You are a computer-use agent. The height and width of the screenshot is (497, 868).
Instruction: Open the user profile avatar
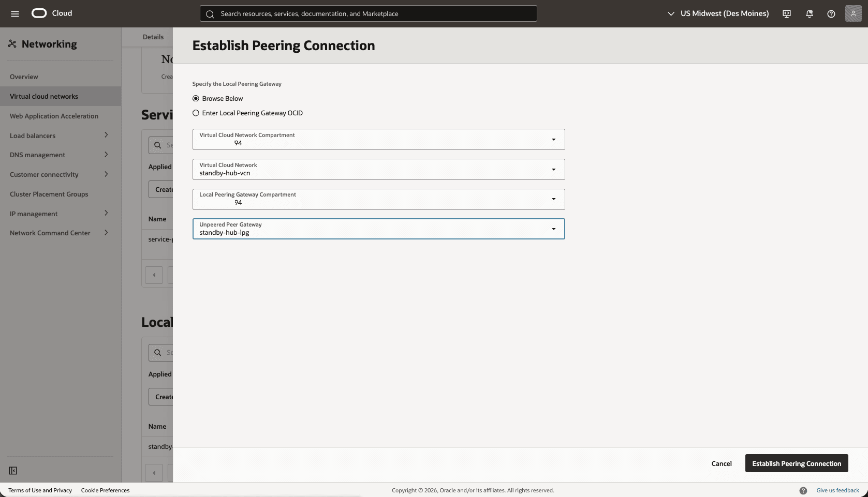click(852, 13)
